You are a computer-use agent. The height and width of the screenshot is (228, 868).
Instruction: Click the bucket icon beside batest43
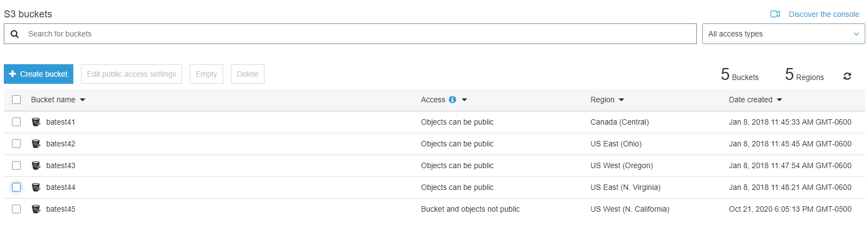[x=36, y=165]
